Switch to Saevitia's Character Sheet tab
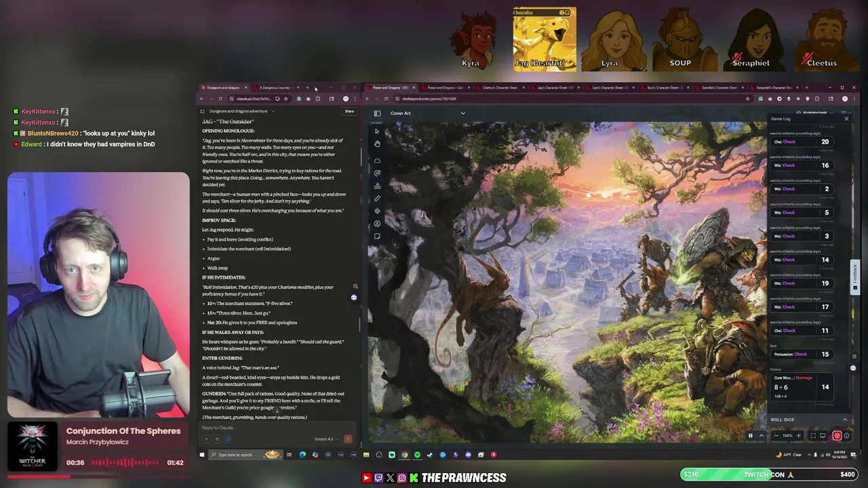Image resolution: width=868 pixels, height=488 pixels. (x=719, y=87)
